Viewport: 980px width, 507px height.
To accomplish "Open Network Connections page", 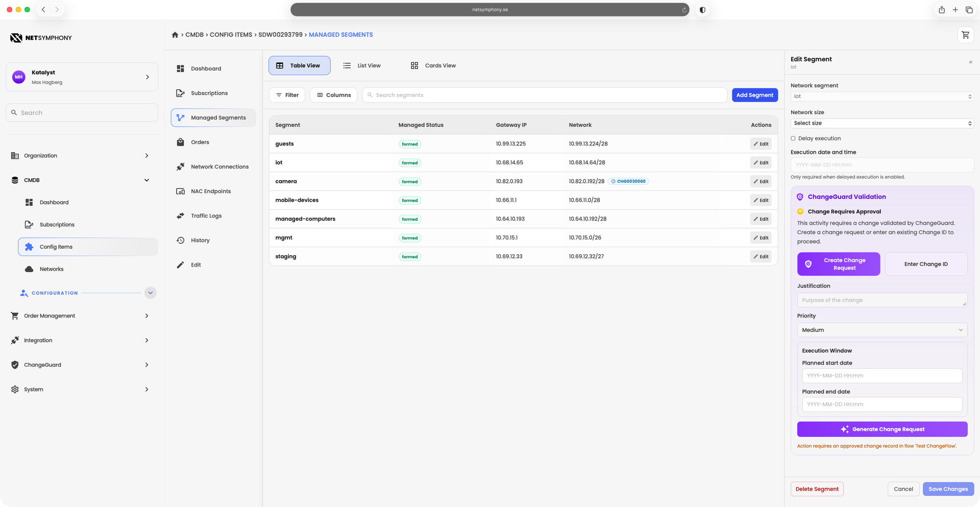I will click(x=213, y=166).
